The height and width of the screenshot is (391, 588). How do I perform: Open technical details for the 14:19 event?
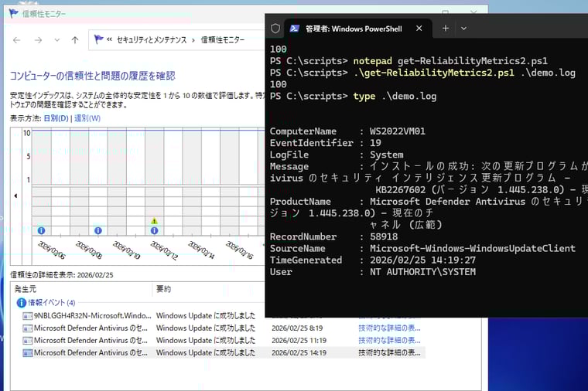coord(389,353)
